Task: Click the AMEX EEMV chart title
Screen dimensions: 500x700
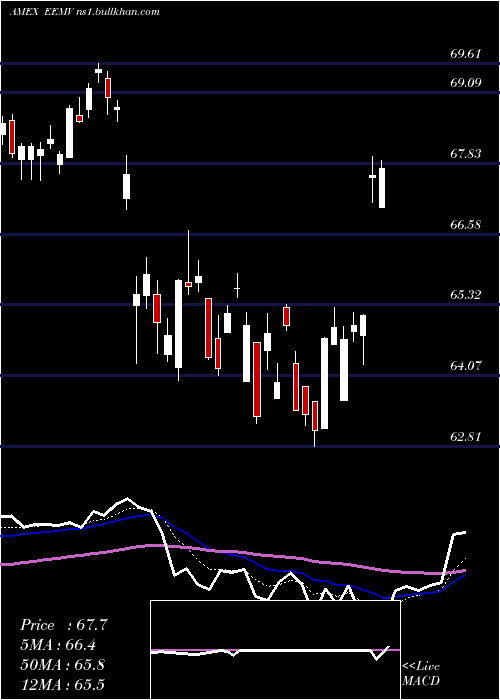Action: click(x=85, y=12)
